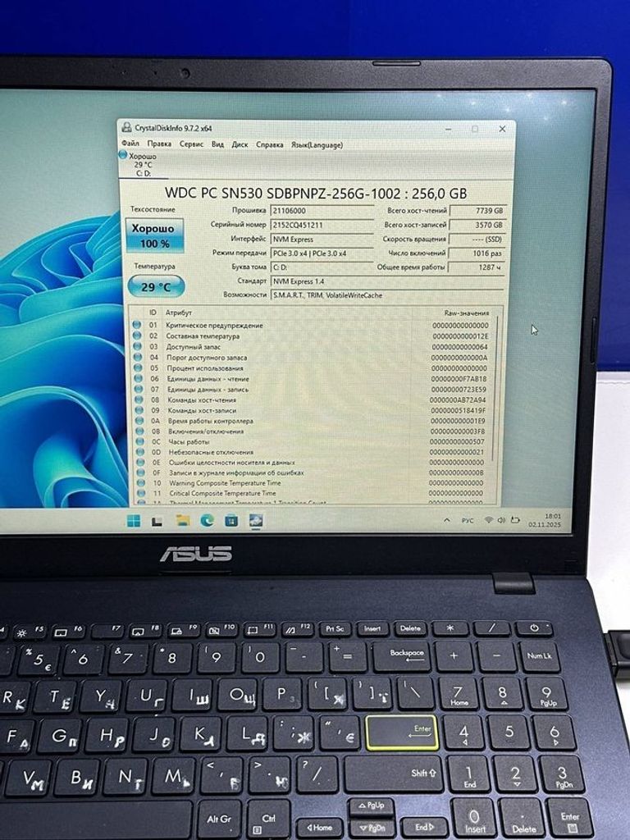630x840 pixels.
Task: Click the serial number field 2152CQ451211
Action: [x=322, y=225]
